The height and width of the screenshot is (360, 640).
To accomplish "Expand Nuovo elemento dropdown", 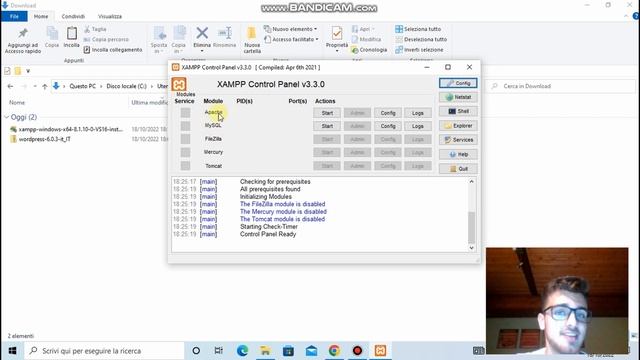I will tap(290, 29).
